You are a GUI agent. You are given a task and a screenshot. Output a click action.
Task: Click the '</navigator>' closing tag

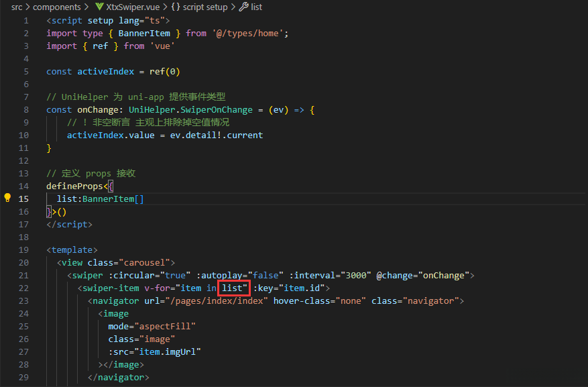[118, 378]
